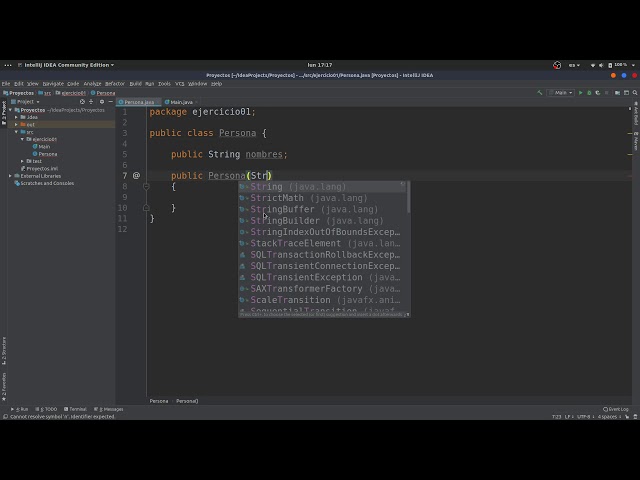The image size is (640, 480).
Task: Run with coverage icon in toolbar
Action: coord(598,93)
